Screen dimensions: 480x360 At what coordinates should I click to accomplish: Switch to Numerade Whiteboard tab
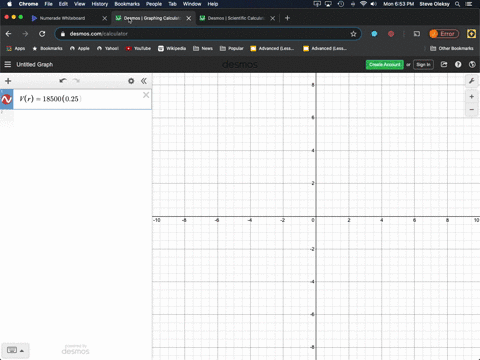(62, 18)
